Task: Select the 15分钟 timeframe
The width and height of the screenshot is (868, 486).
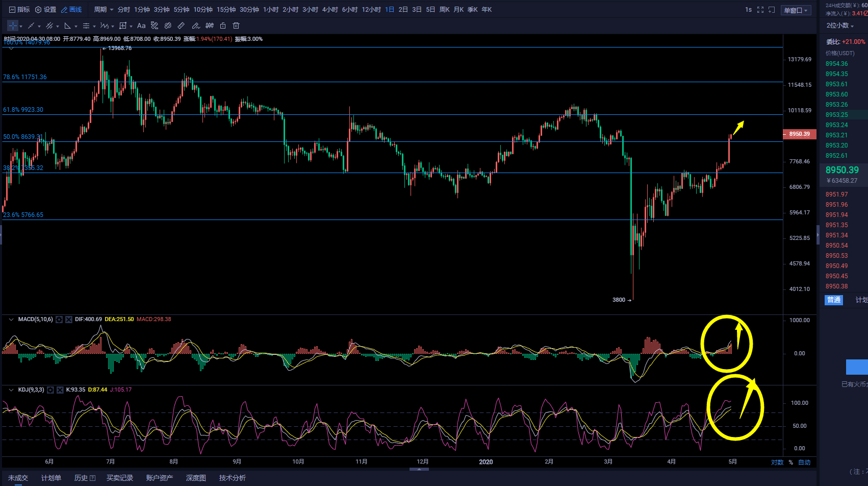Action: (226, 10)
